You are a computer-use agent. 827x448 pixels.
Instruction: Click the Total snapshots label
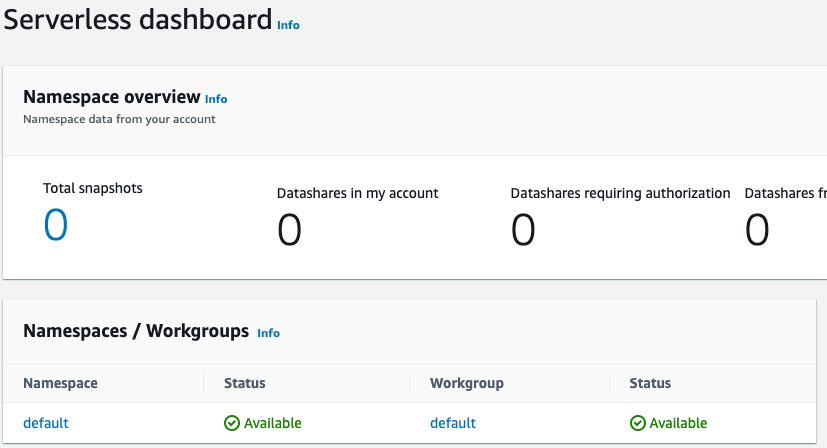tap(93, 188)
